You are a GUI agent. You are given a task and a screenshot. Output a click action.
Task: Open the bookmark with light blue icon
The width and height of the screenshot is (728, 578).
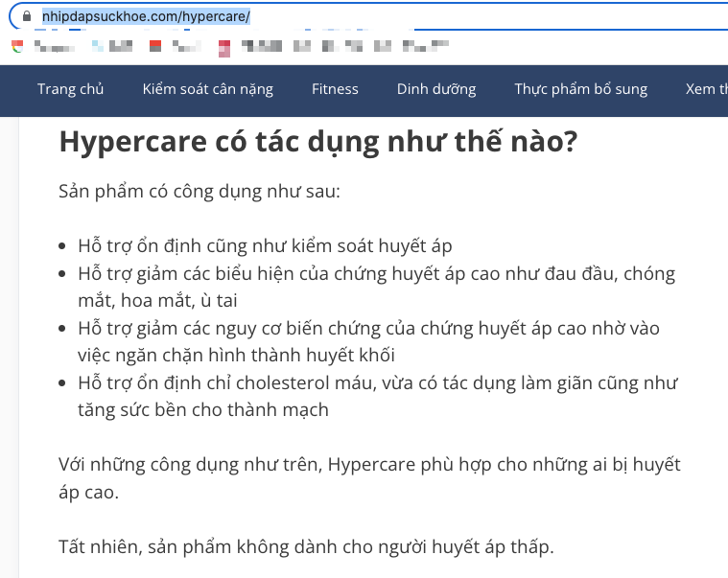coord(98,46)
